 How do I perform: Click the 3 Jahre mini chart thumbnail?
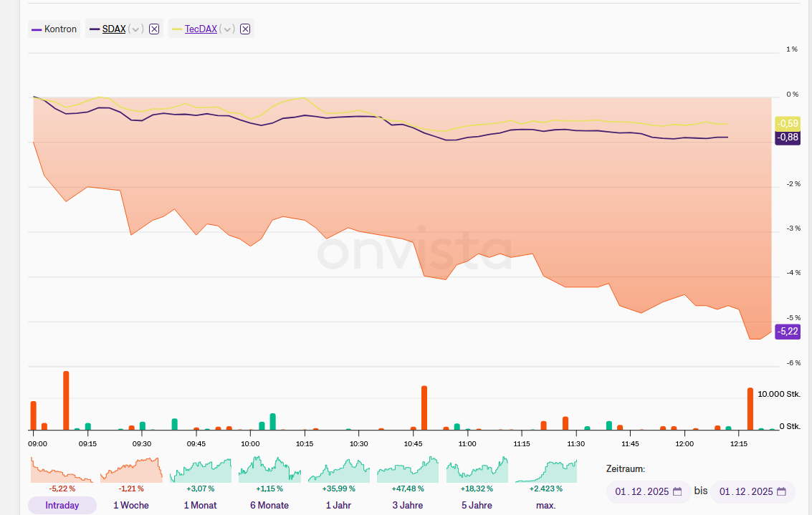408,469
